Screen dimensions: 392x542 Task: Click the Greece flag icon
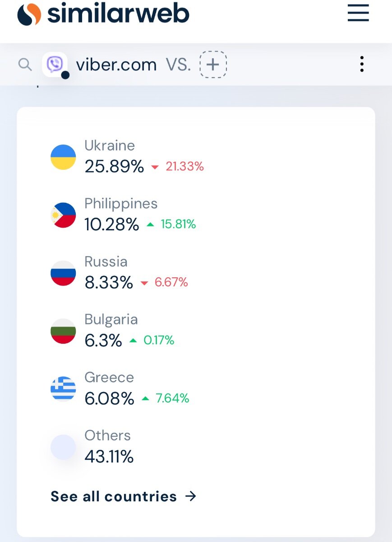click(63, 389)
